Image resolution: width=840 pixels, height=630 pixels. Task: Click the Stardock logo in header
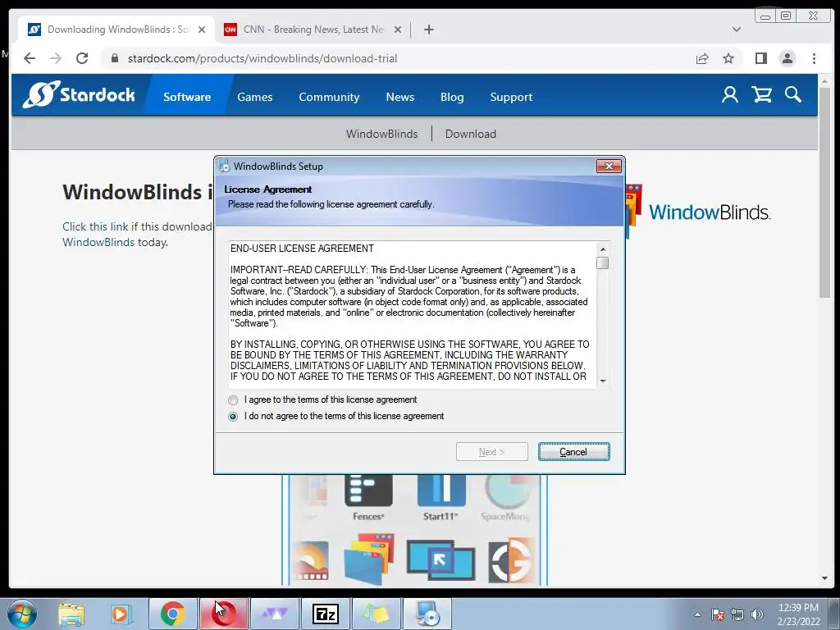[x=79, y=95]
